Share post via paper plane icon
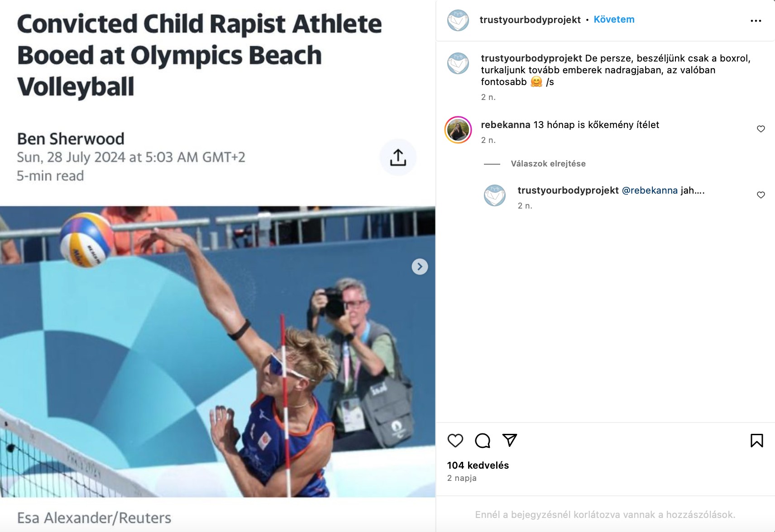Screen dimensions: 775x532 pos(510,440)
